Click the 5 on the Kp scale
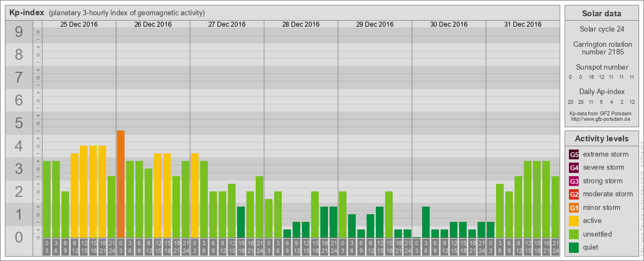The height and width of the screenshot is (261, 644). (19, 123)
